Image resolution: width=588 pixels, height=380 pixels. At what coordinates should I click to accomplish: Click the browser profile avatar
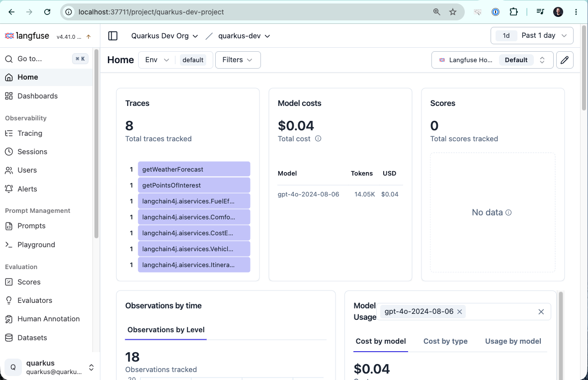click(x=558, y=12)
